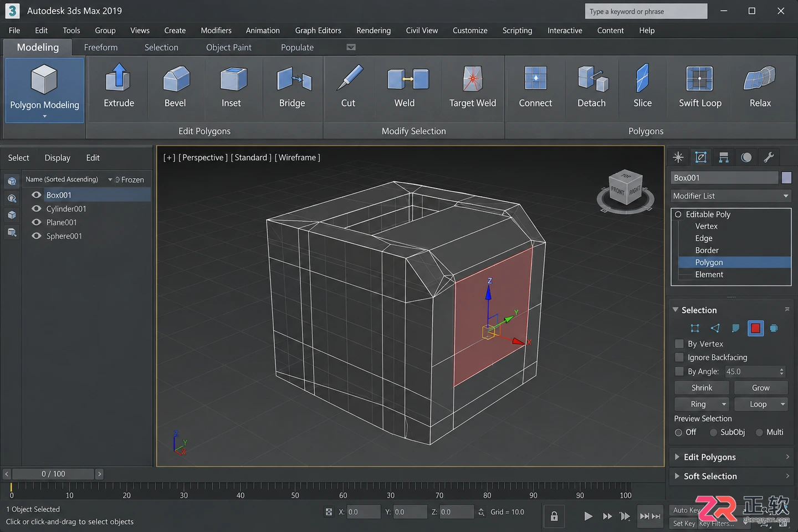
Task: Toggle Plane001 visibility eye
Action: (37, 222)
